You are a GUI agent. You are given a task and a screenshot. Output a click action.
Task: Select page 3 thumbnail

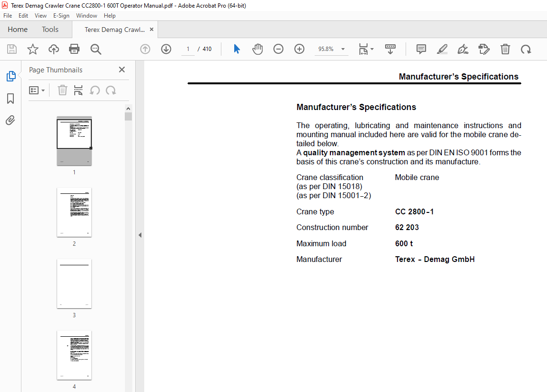click(x=74, y=284)
